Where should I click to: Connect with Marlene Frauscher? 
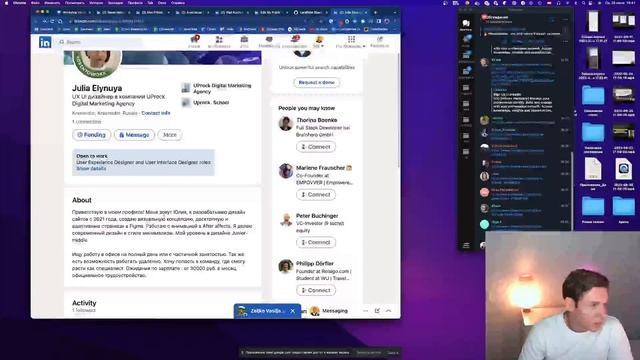coord(316,195)
